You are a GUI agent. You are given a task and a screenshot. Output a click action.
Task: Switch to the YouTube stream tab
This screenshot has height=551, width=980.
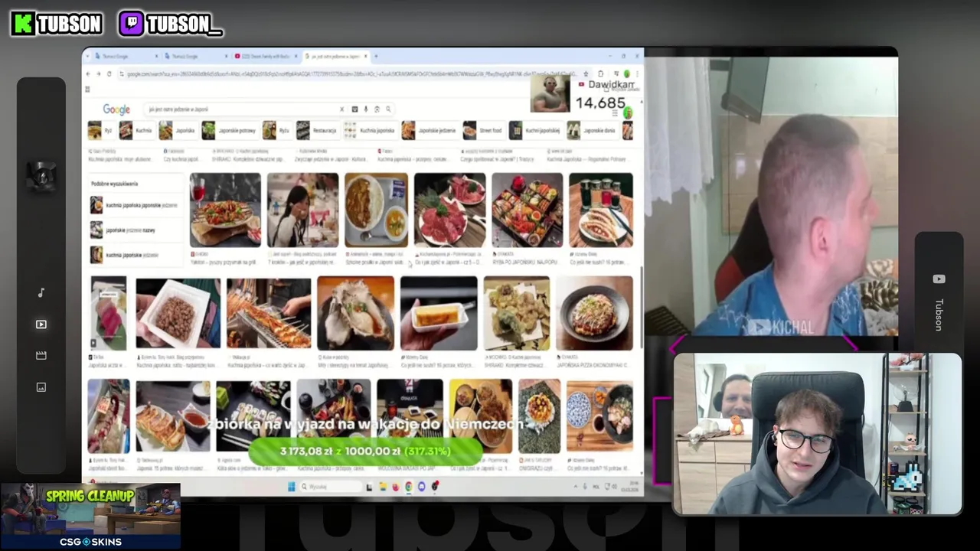[x=266, y=56]
